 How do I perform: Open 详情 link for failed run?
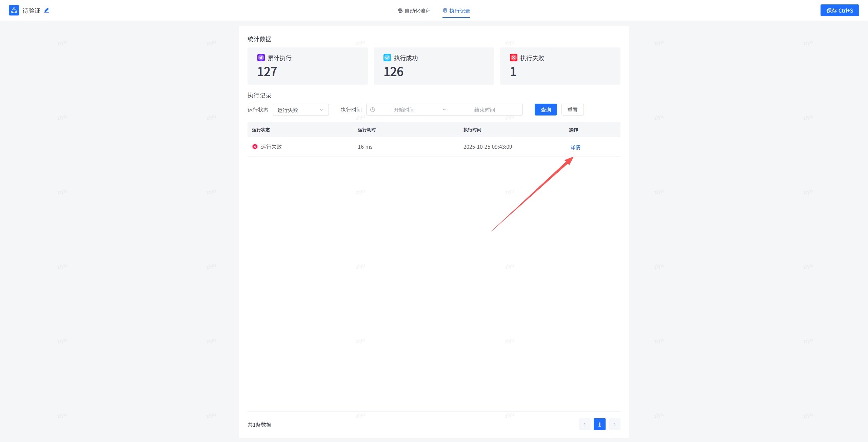click(x=575, y=147)
